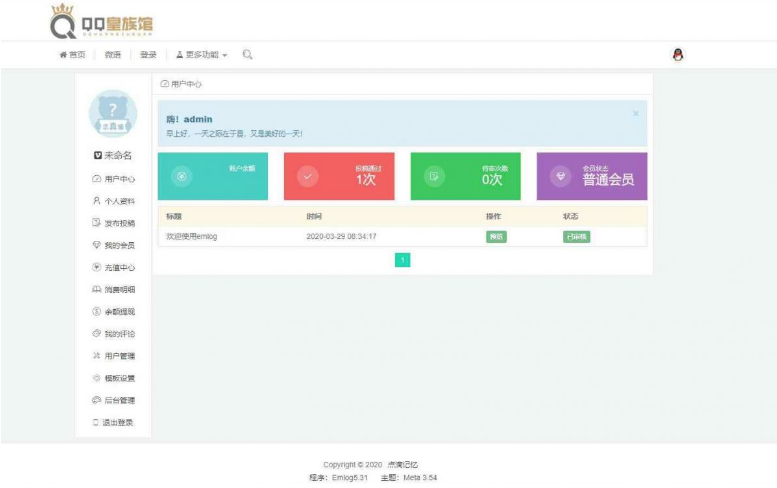Open the 欢迎使用emlog post title
777x488 pixels.
click(x=191, y=237)
